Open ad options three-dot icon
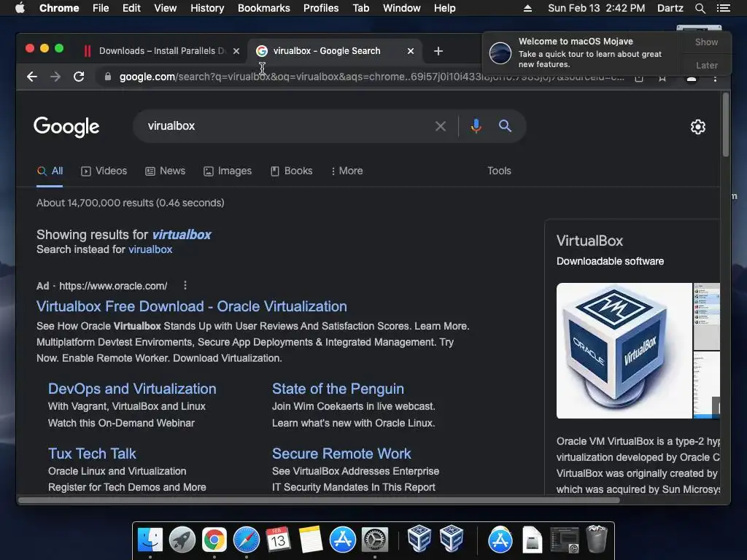Screen dimensions: 747x560 click(185, 285)
